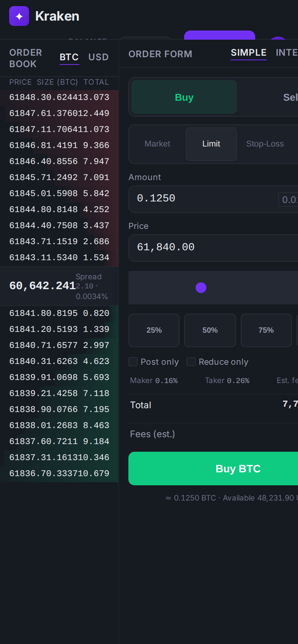Click the Taker 0.26% fee label
The height and width of the screenshot is (644, 298).
(x=227, y=380)
